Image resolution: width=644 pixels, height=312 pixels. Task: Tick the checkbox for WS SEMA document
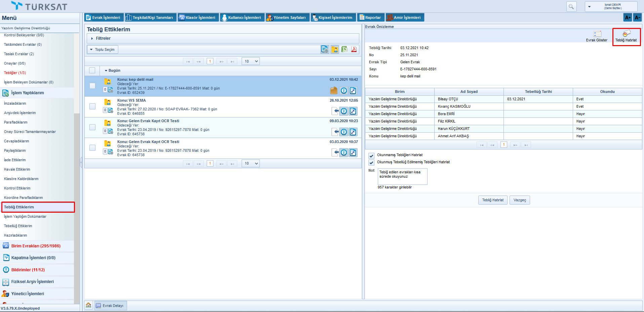(92, 106)
